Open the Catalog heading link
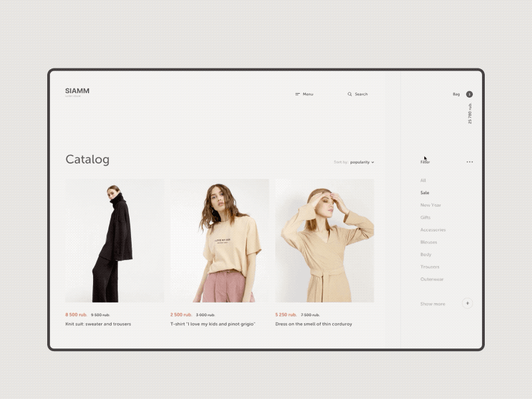Screen dimensions: 532x399 pos(87,159)
